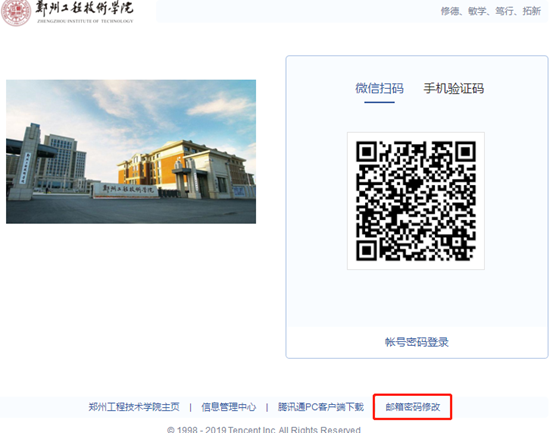Open the 帐号密码登录 link
Viewport: 553px width, 433px height.
pos(417,342)
